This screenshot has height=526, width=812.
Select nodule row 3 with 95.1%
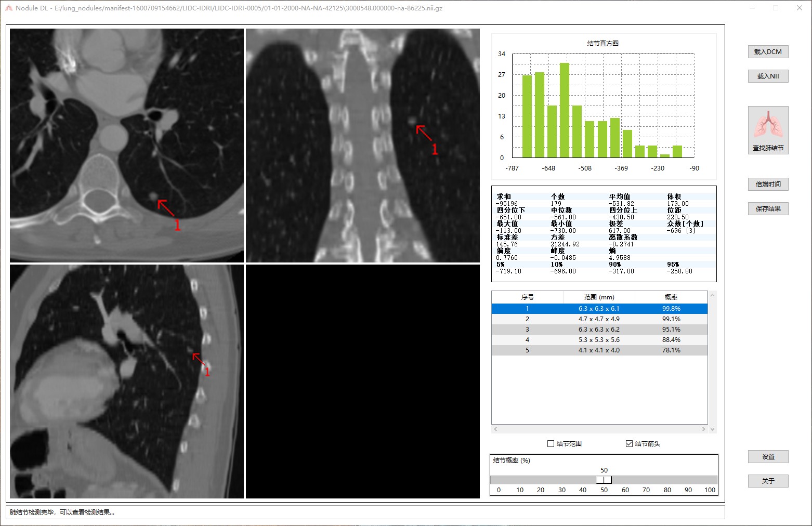coord(599,330)
